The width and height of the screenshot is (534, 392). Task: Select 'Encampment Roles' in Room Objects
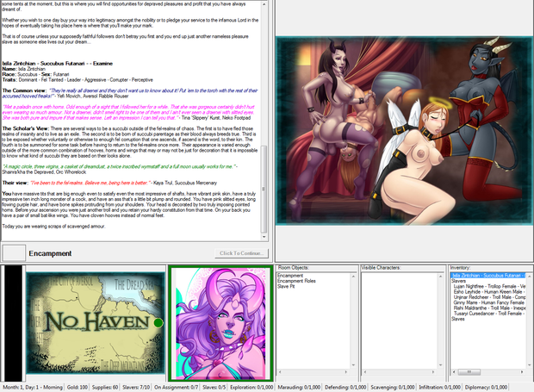point(296,281)
